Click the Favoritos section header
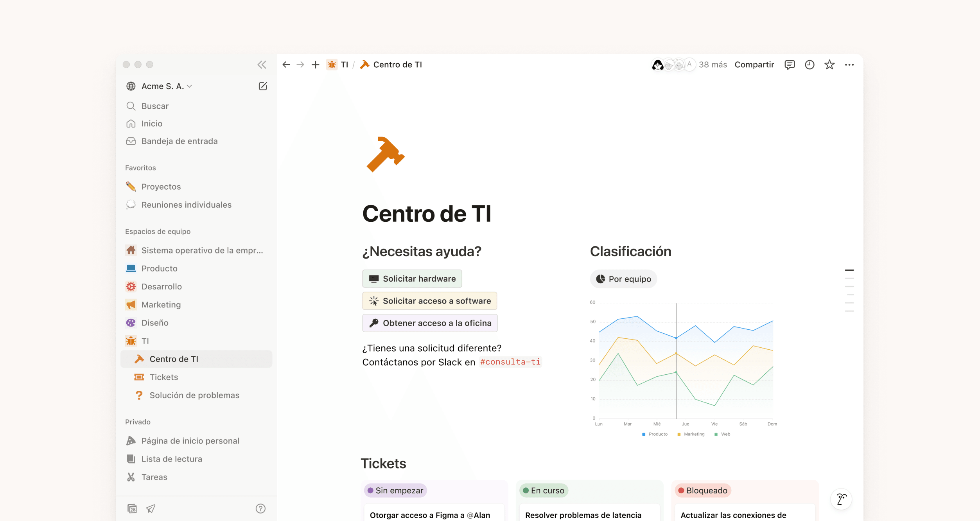The height and width of the screenshot is (521, 980). tap(140, 168)
